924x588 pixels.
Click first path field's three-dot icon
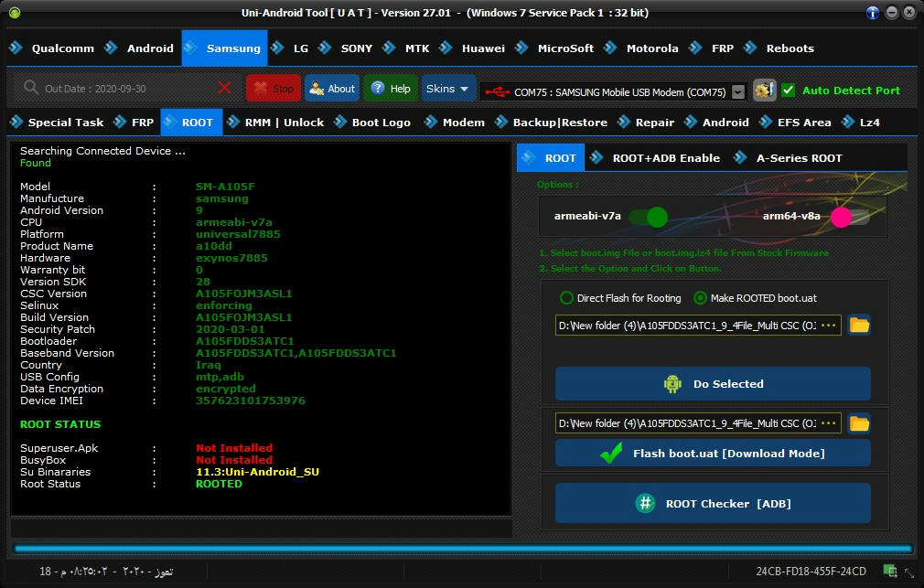tap(829, 326)
